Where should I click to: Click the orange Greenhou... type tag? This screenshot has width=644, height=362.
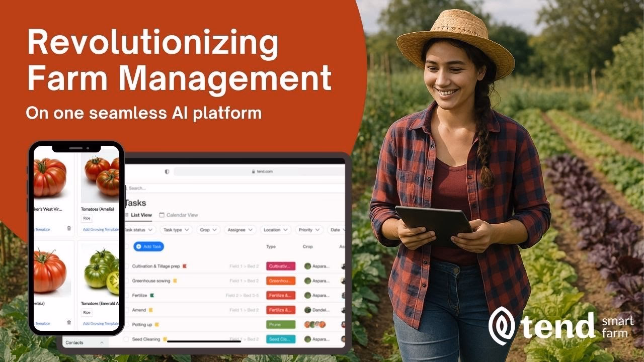tap(281, 281)
